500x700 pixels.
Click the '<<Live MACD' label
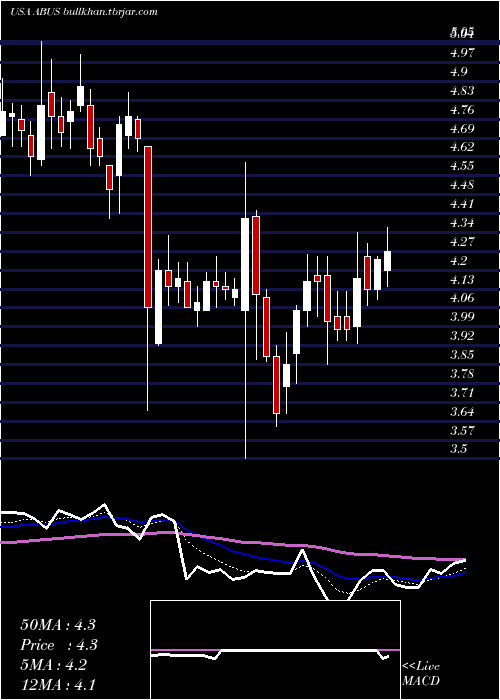pos(421,674)
